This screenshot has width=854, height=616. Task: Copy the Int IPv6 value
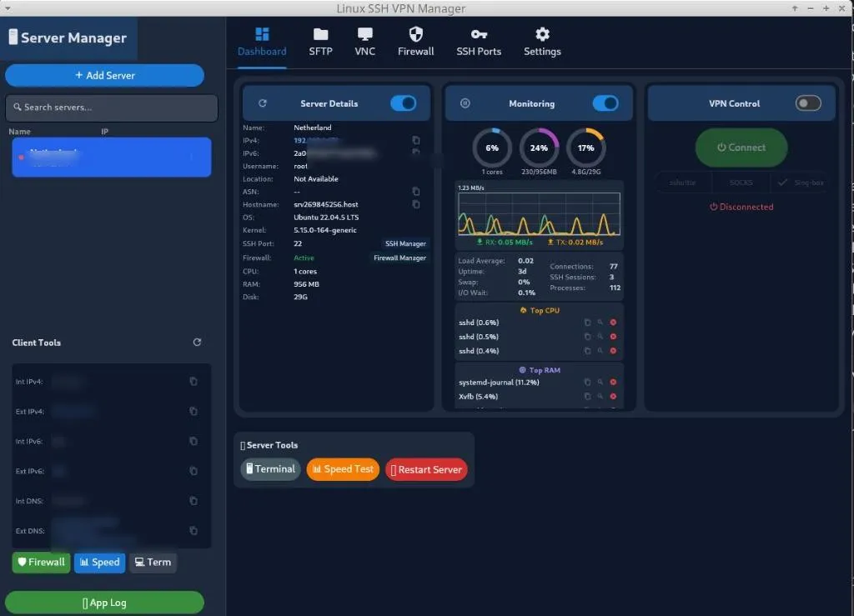click(193, 441)
